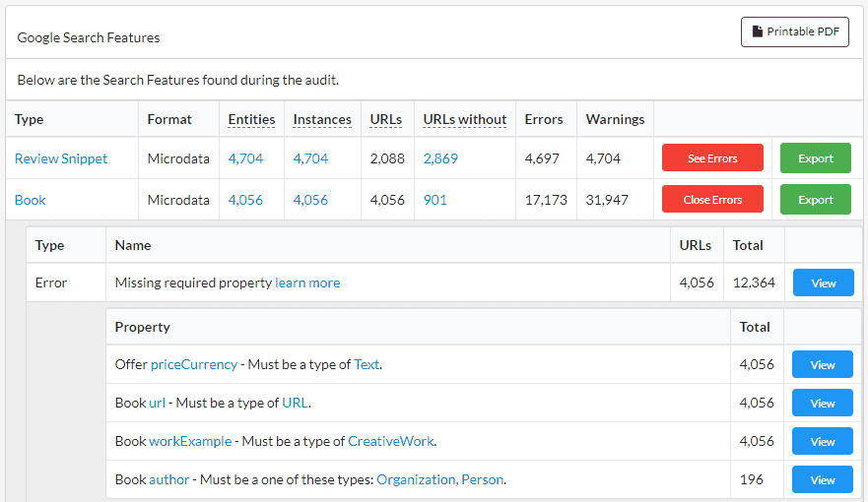The width and height of the screenshot is (868, 502).
Task: Open the Review Snippet type link
Action: tap(61, 158)
